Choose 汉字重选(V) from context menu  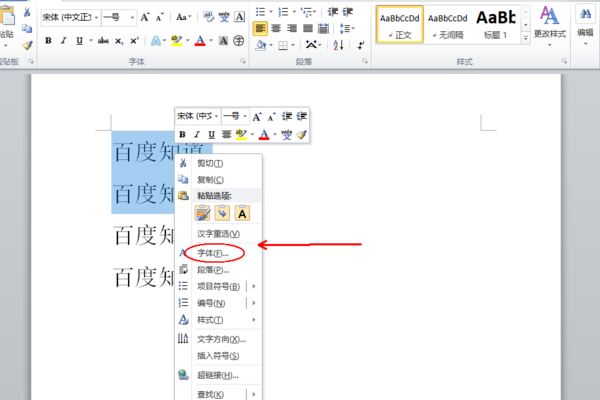(218, 234)
